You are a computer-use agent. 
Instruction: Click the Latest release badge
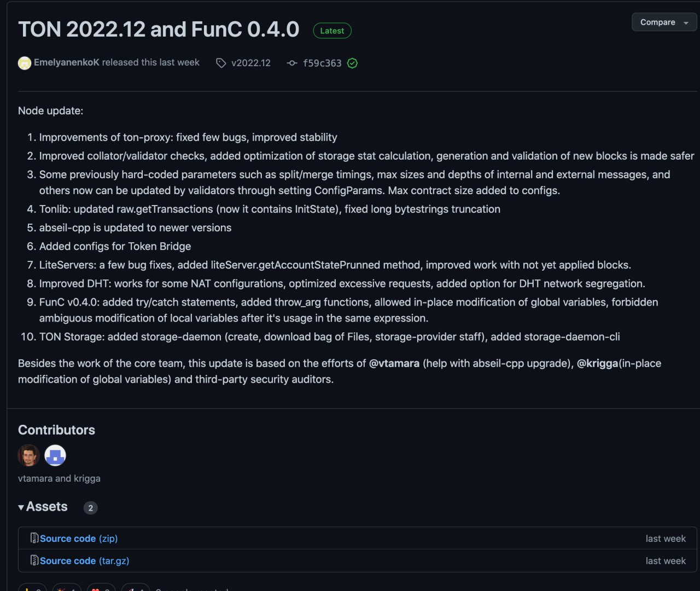[332, 31]
